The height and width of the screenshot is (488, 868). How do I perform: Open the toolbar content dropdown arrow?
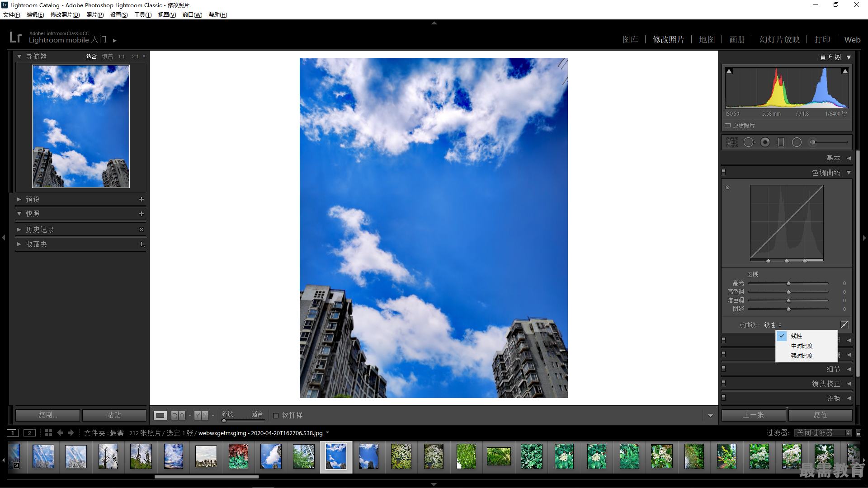710,416
